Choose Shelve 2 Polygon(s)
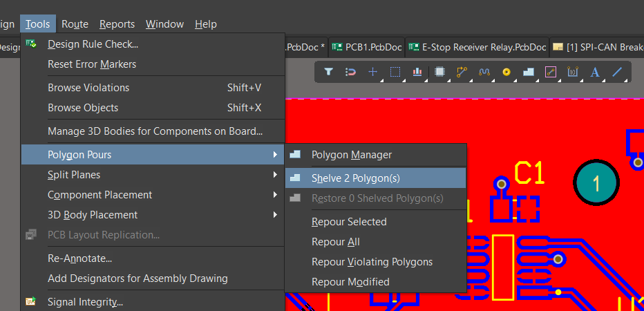644x311 pixels. (x=376, y=178)
